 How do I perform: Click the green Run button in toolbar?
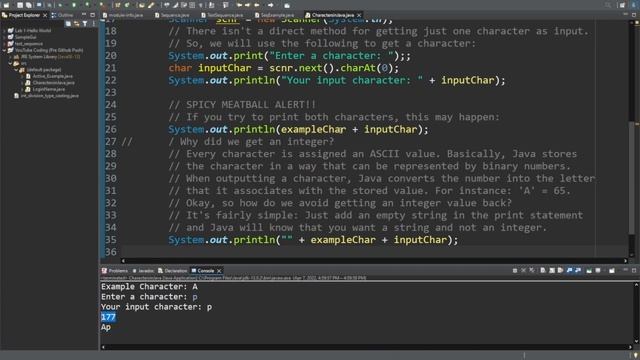click(x=74, y=5)
